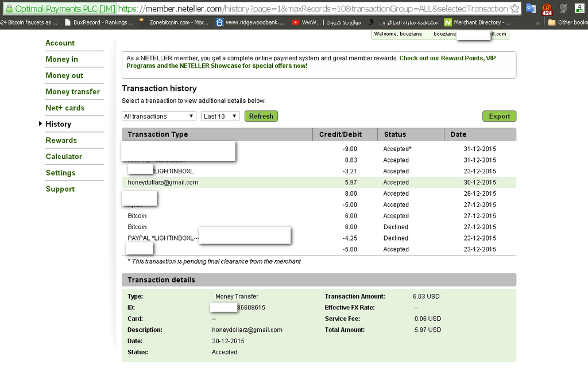Screen dimensions: 588x368
Task: Click the satellite dish extension icon
Action: (x=563, y=8)
